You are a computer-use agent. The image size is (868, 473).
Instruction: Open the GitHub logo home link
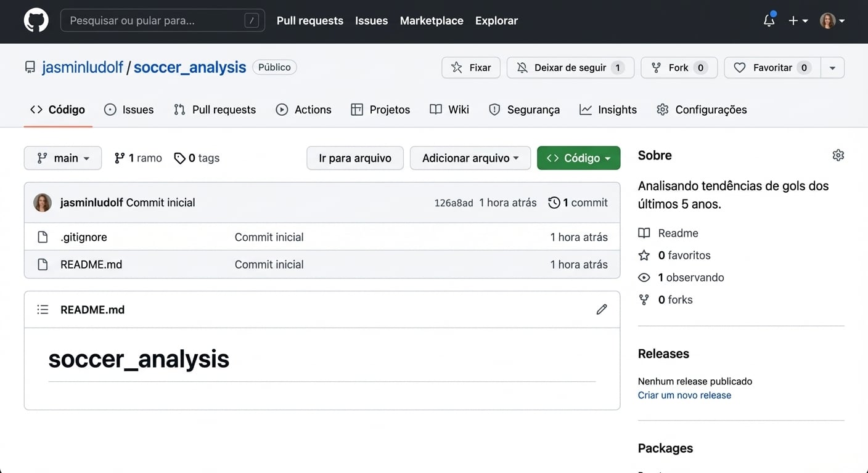pyautogui.click(x=36, y=20)
